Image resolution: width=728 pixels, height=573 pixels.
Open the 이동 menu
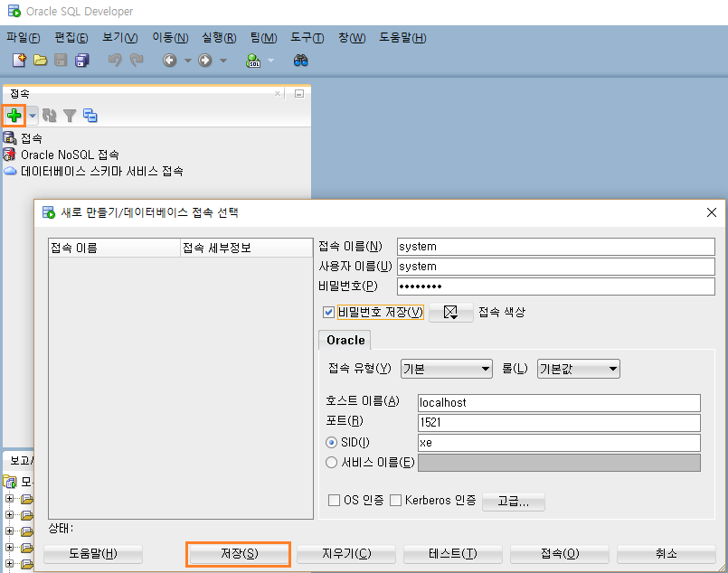(x=170, y=38)
